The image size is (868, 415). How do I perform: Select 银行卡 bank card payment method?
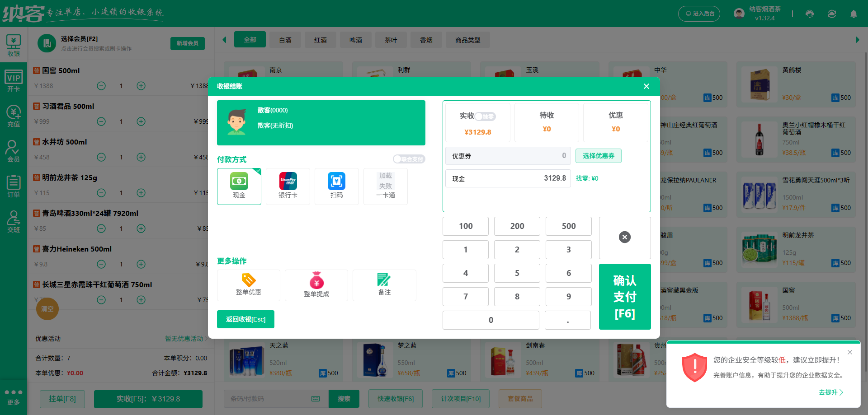click(x=288, y=186)
